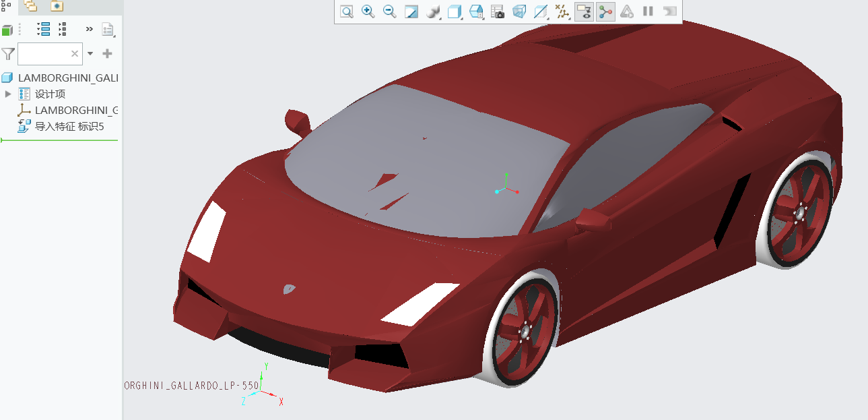Click the Zoom Out magnifier icon

click(390, 11)
